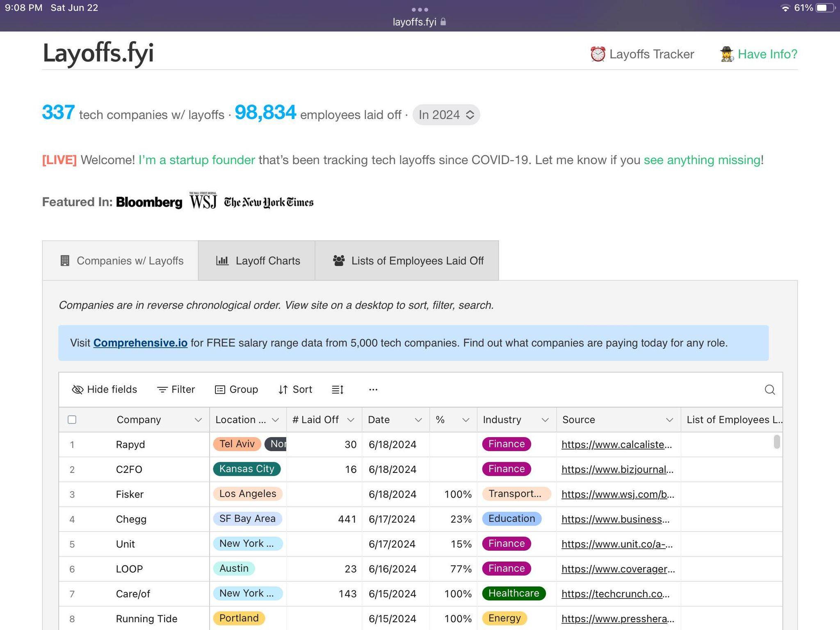Screen dimensions: 840x630
Task: Follow the I'm a startup founder link
Action: pyautogui.click(x=196, y=160)
